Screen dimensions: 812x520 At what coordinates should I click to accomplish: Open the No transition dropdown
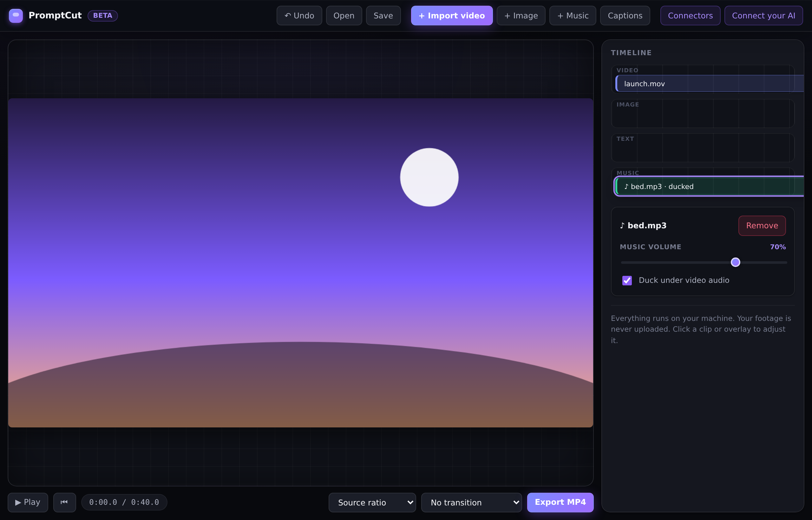click(472, 503)
